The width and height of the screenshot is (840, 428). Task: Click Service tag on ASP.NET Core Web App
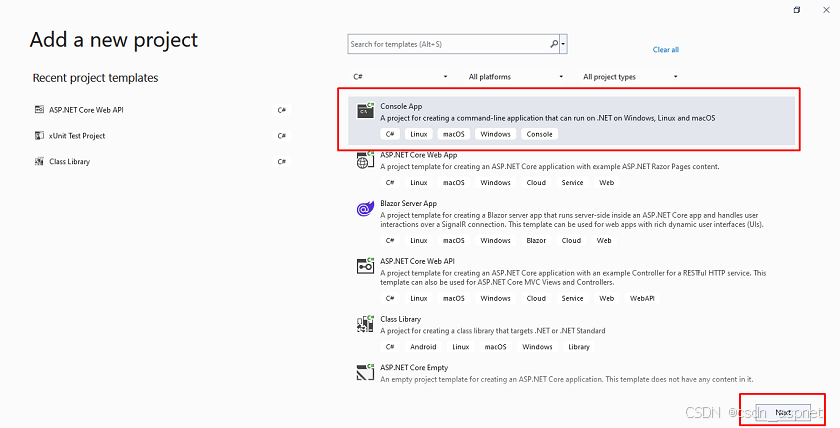pyautogui.click(x=572, y=183)
